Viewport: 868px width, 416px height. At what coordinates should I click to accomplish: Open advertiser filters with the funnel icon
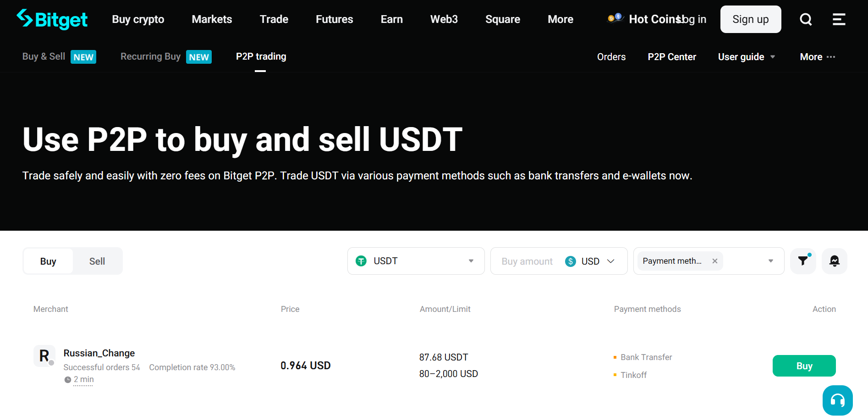coord(802,261)
